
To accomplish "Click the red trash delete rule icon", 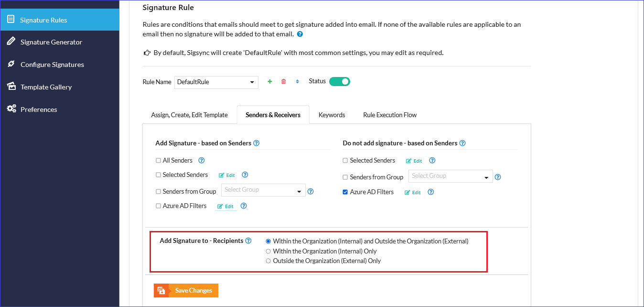I will [x=284, y=82].
